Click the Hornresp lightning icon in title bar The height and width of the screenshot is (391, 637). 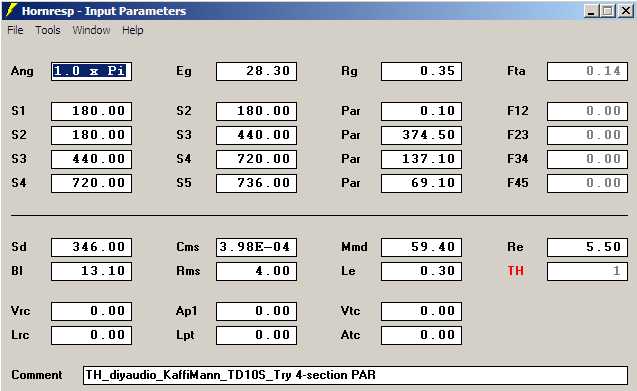coord(11,10)
